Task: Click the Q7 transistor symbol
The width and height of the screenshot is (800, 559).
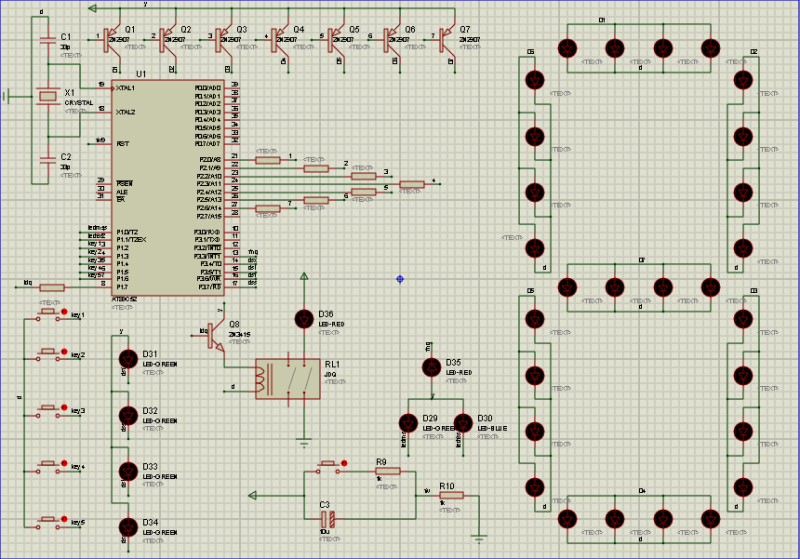Action: [x=447, y=38]
